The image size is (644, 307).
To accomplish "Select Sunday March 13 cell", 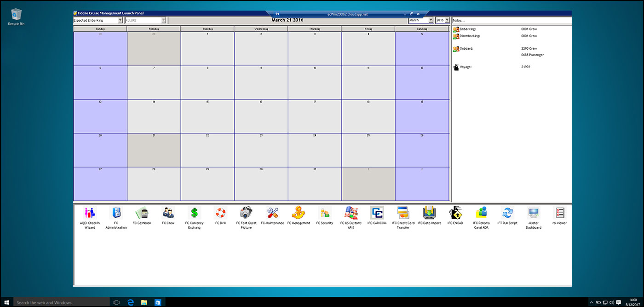I will [100, 116].
